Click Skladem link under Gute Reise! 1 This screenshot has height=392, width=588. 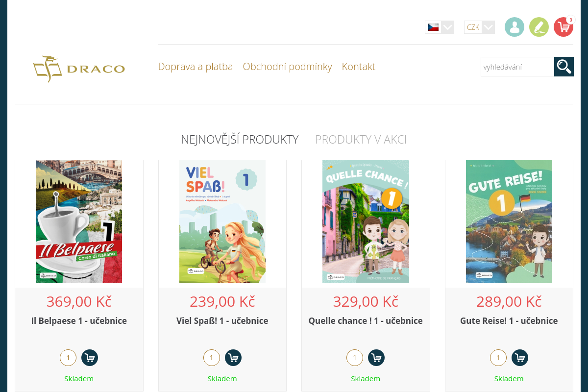(509, 378)
